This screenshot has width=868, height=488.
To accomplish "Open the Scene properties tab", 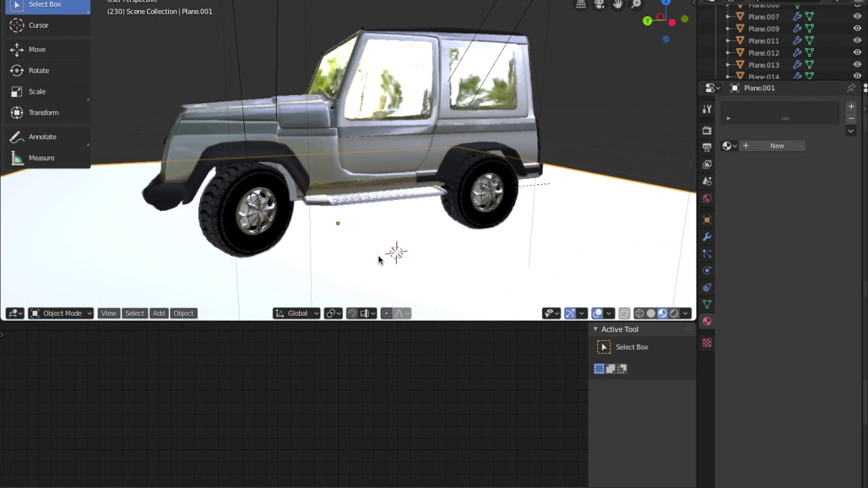I will pos(707,181).
